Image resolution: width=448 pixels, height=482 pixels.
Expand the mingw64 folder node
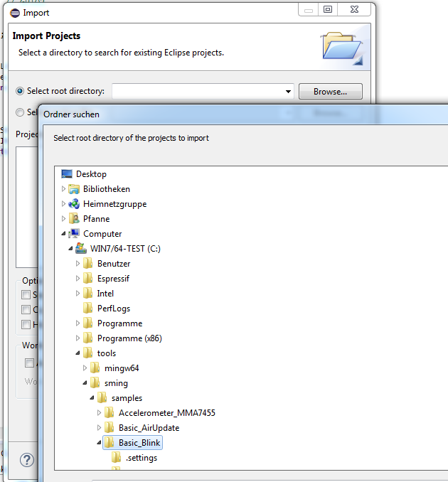tap(85, 368)
